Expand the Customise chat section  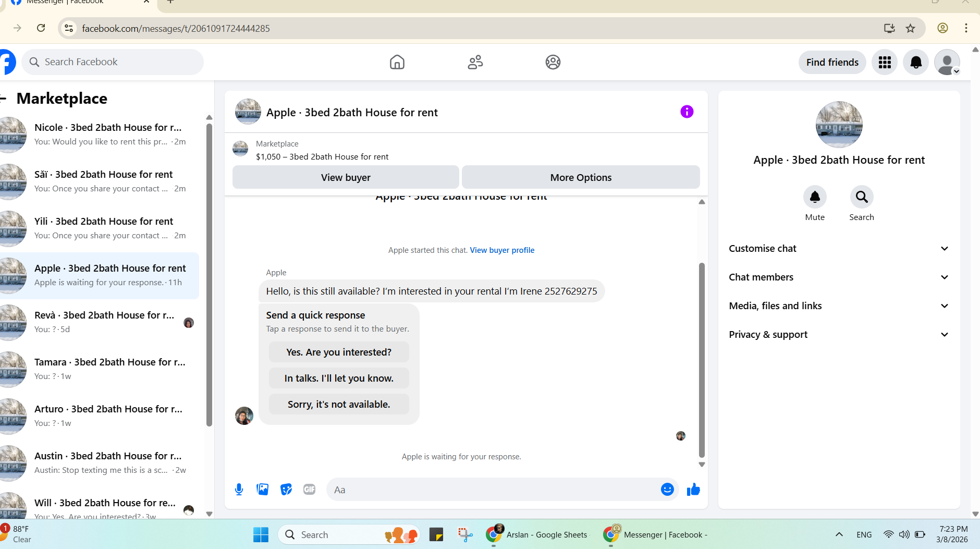(839, 249)
